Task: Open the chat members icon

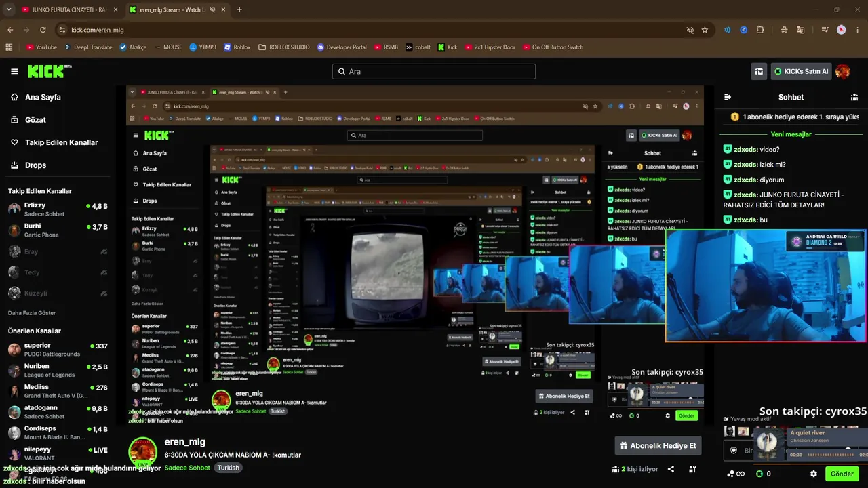Action: [x=854, y=97]
